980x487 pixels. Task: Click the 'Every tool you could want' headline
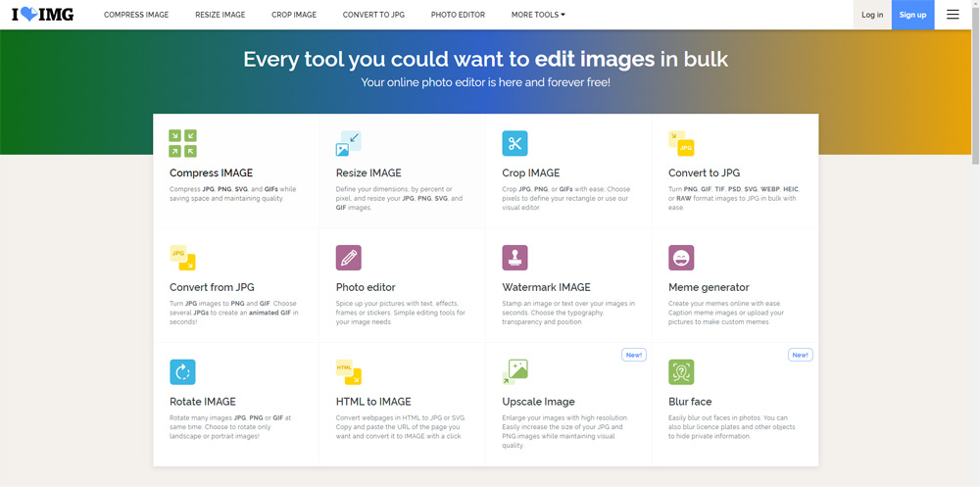point(486,59)
